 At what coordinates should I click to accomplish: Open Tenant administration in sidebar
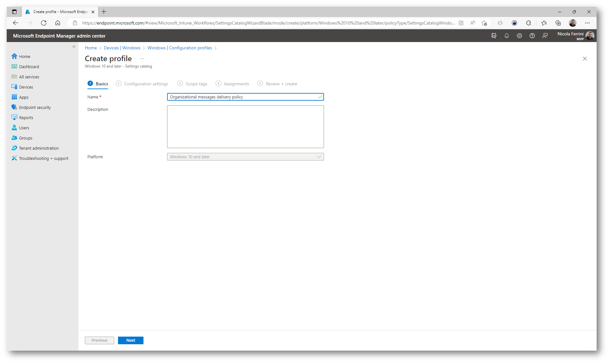pyautogui.click(x=35, y=148)
